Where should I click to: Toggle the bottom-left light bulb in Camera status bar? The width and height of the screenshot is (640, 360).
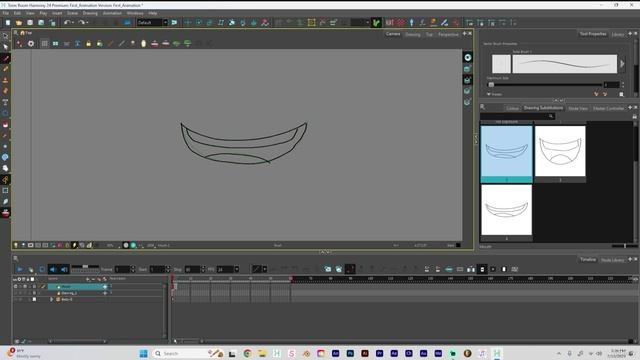click(x=16, y=245)
